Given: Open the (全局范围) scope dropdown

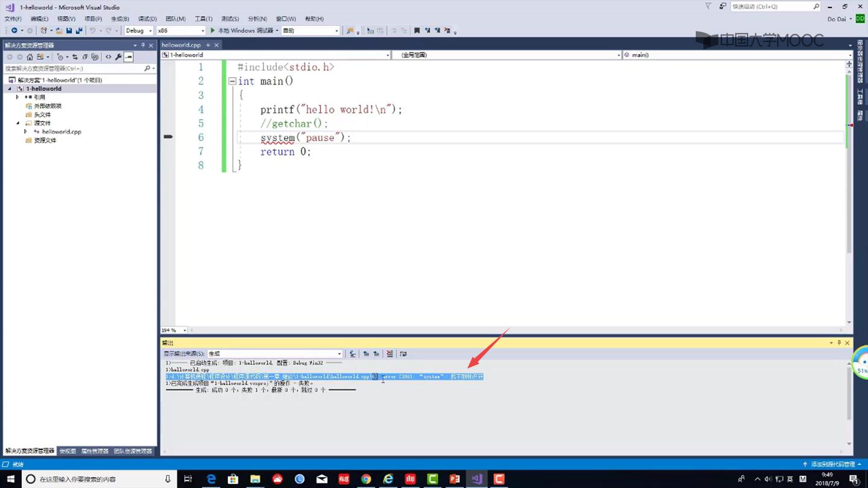Looking at the screenshot, I should click(x=506, y=55).
